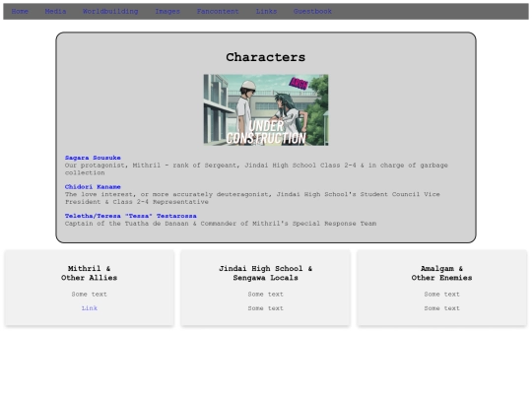
Task: Click the Chidori Kaname description text
Action: [252, 198]
